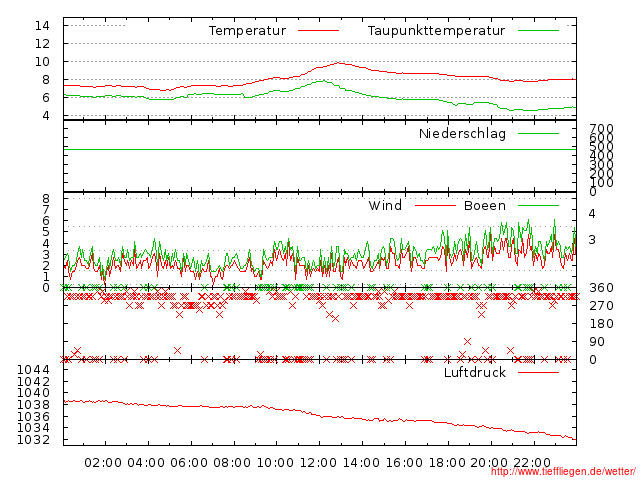Click the 22:00 time axis label
The width and height of the screenshot is (640, 480).
tap(532, 463)
